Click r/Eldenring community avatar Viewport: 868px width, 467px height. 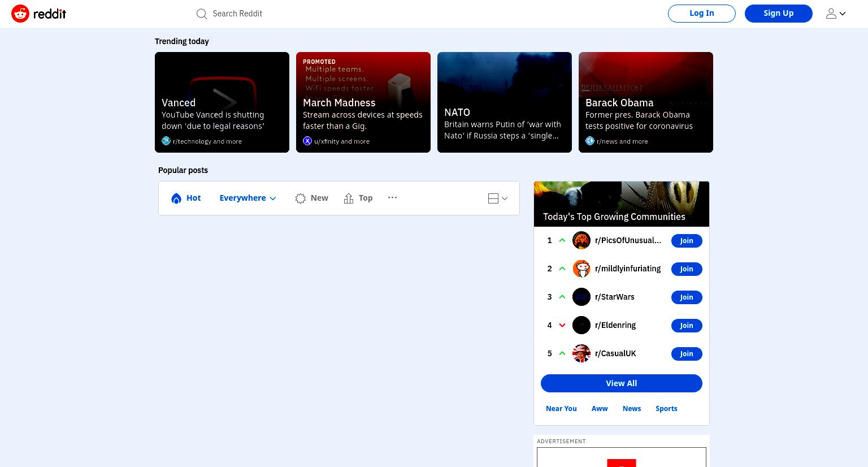click(x=581, y=325)
